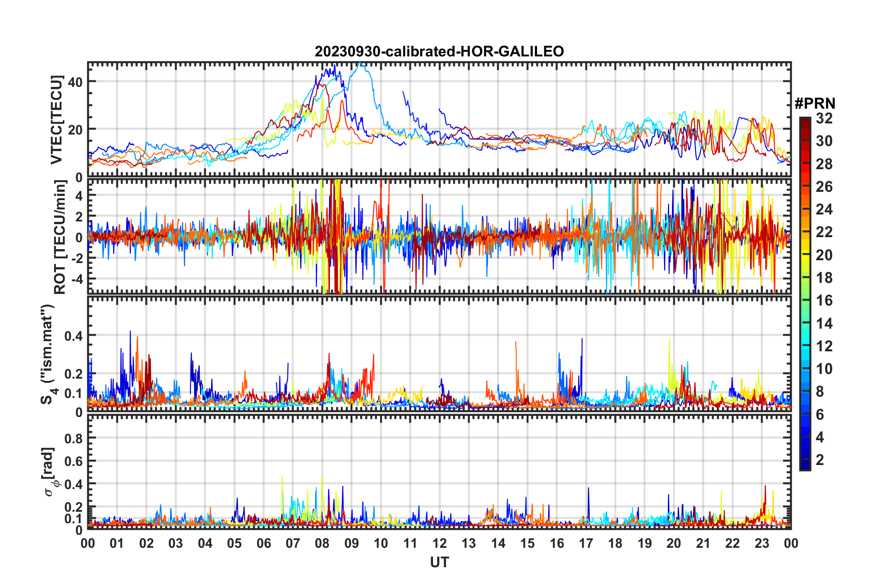
Task: Select UT axis hour tick 11
Action: click(410, 543)
